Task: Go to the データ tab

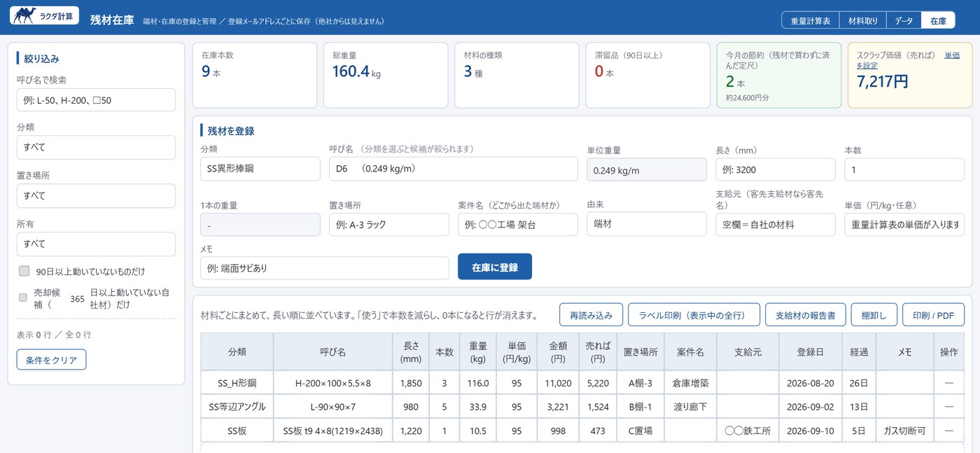Action: (x=904, y=20)
